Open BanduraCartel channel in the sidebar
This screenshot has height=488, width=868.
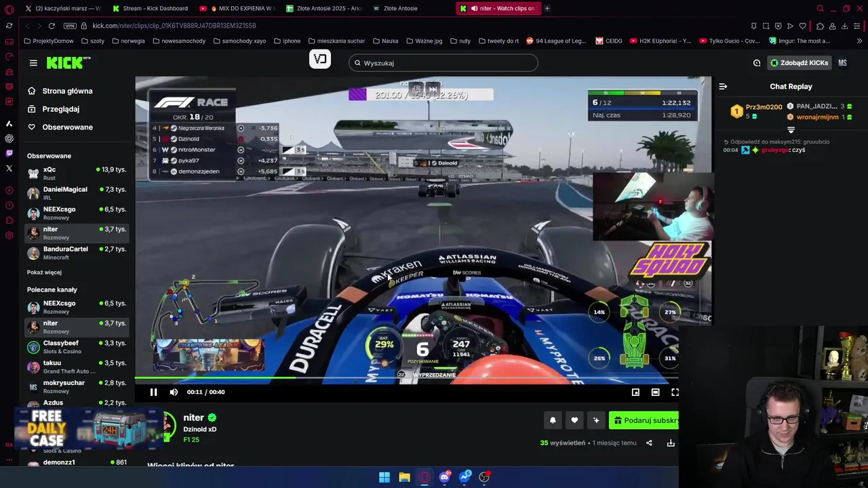(77, 253)
